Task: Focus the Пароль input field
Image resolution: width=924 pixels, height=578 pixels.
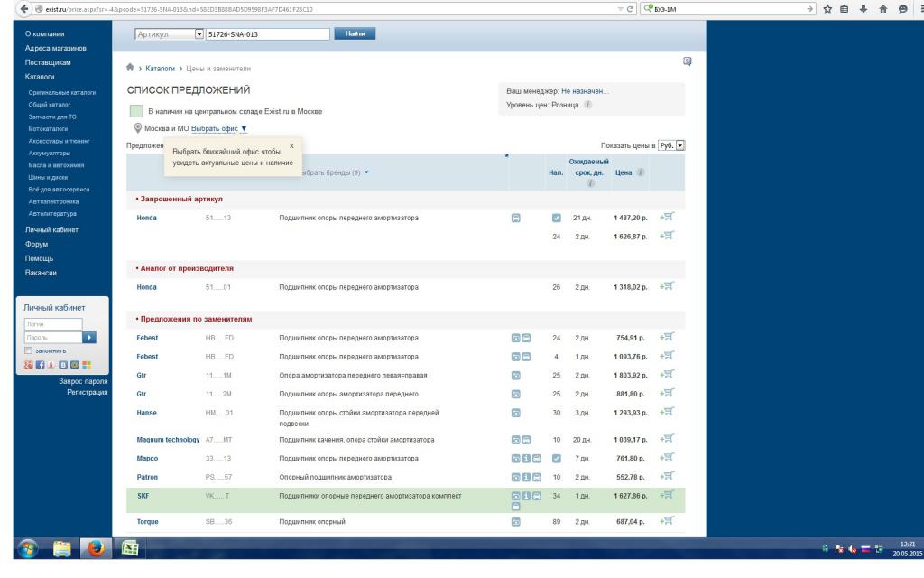Action: [x=53, y=338]
